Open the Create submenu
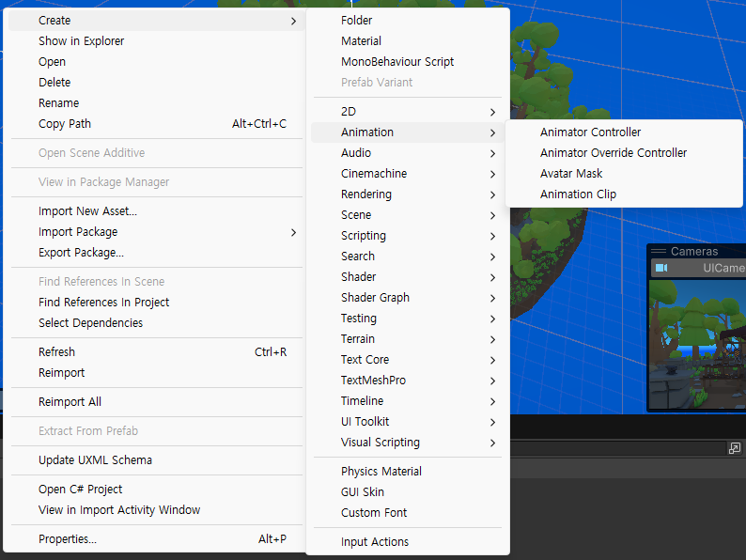 click(156, 21)
